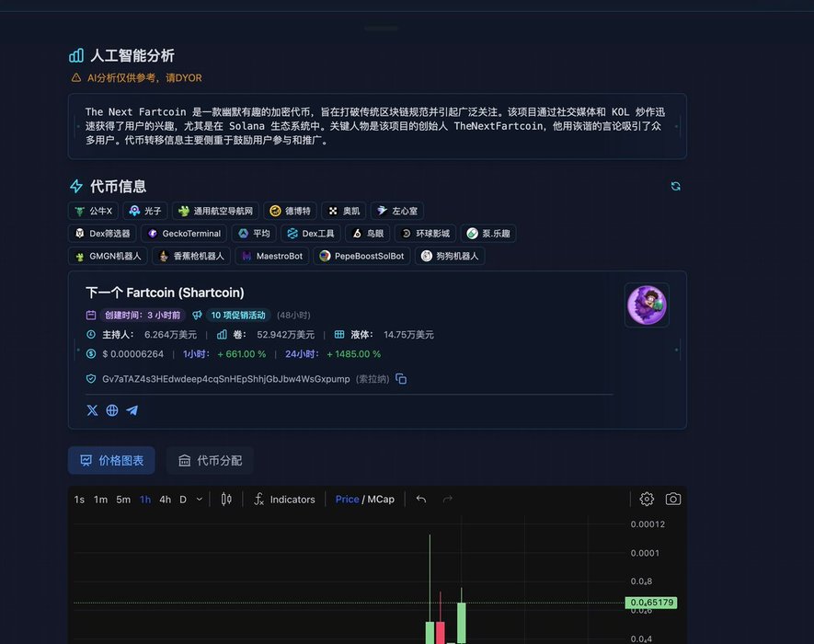Viewport: 814px width, 644px height.
Task: Open the GeckoTerminal link
Action: (x=184, y=234)
